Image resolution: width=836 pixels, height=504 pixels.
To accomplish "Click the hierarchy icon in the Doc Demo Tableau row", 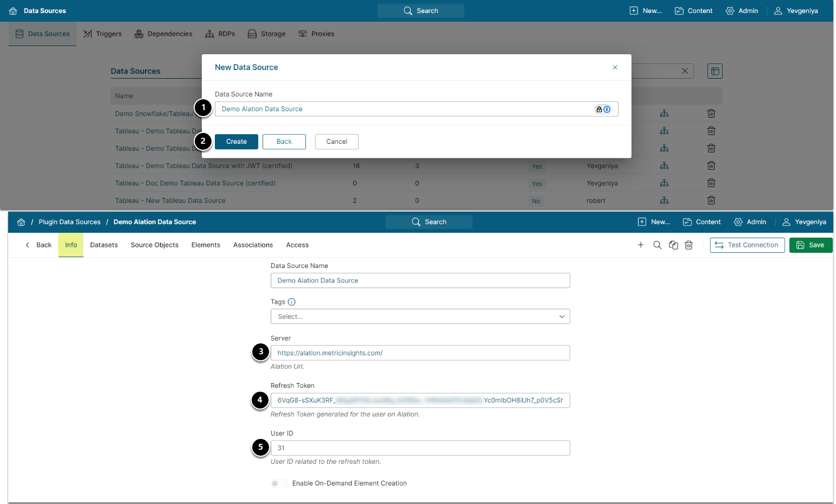I will (x=664, y=183).
